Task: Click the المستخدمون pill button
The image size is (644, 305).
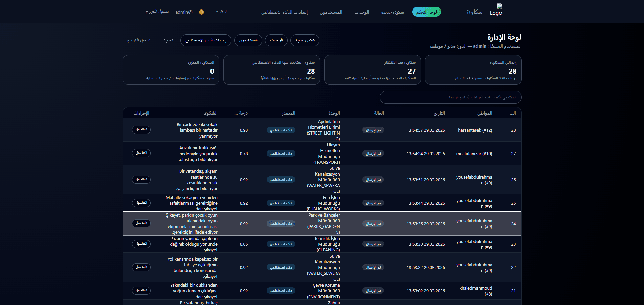Action: (x=248, y=40)
